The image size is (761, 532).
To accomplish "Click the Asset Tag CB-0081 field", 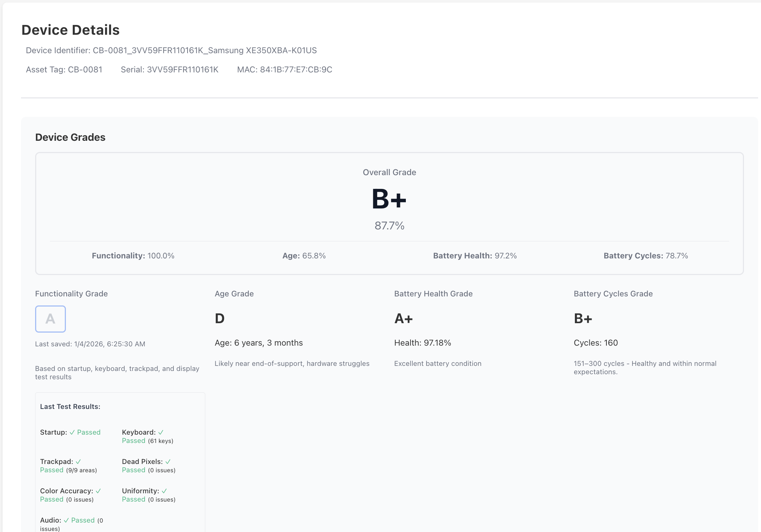I will tap(64, 69).
